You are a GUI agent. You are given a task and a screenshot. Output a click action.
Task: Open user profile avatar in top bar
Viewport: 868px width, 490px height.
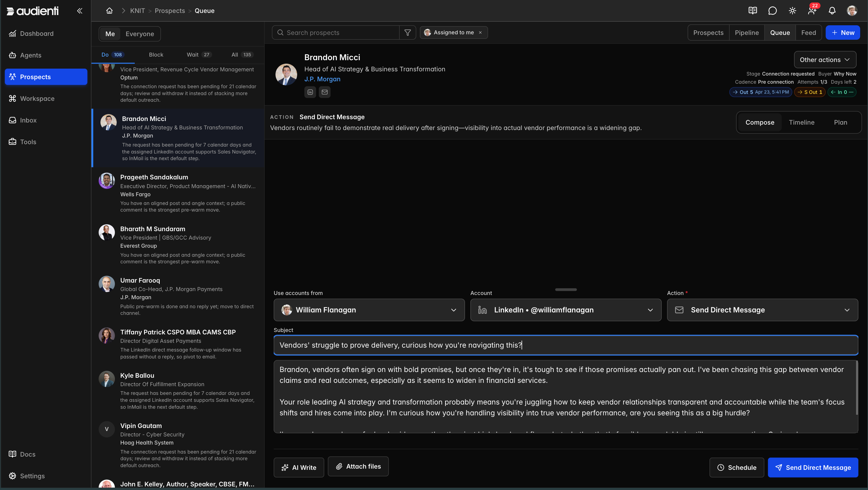pyautogui.click(x=852, y=11)
